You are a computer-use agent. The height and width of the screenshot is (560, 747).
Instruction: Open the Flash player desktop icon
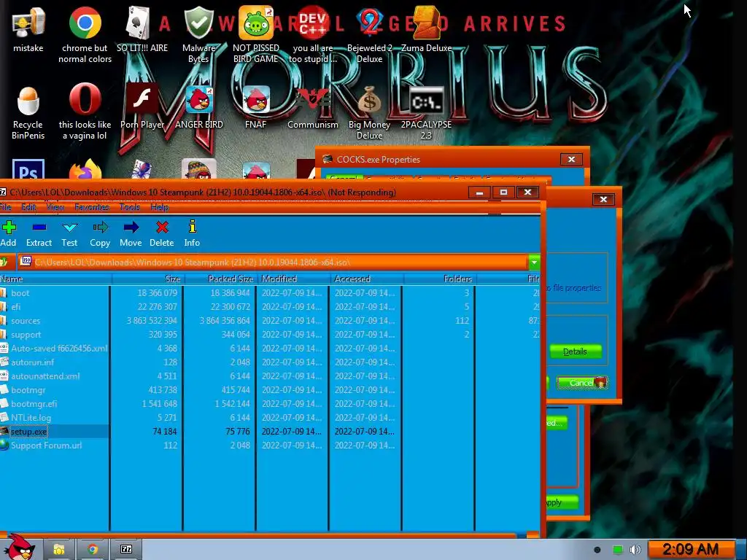(x=142, y=106)
